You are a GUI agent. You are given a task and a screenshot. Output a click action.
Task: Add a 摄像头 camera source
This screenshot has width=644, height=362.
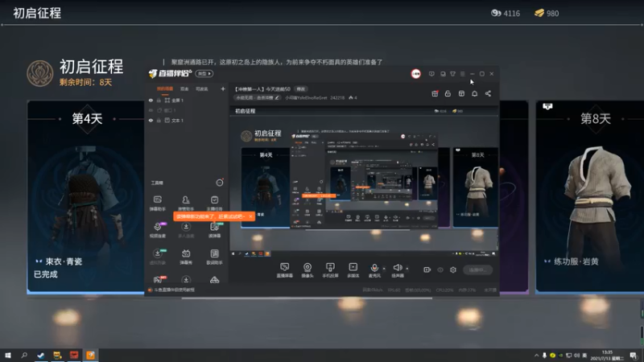[308, 270]
